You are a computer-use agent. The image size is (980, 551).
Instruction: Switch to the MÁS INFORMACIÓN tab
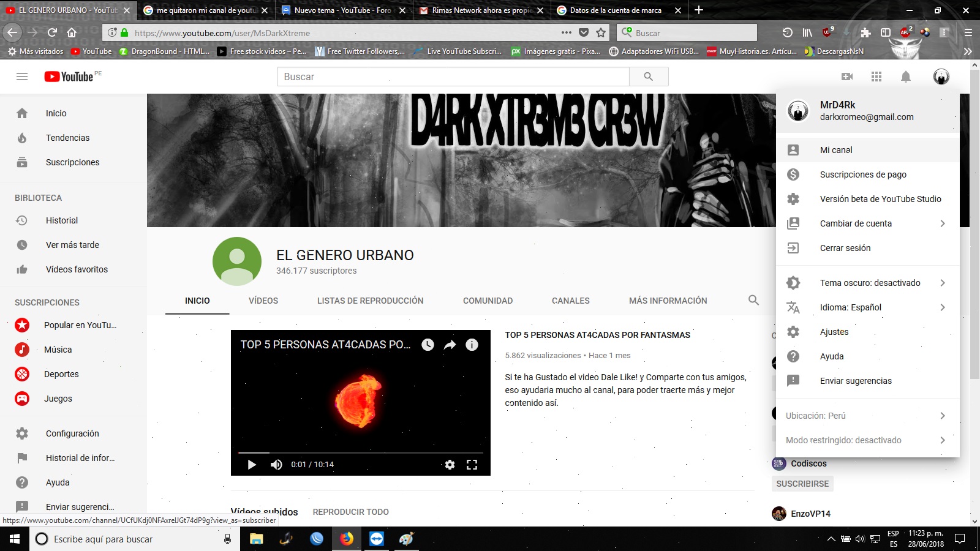pyautogui.click(x=668, y=301)
